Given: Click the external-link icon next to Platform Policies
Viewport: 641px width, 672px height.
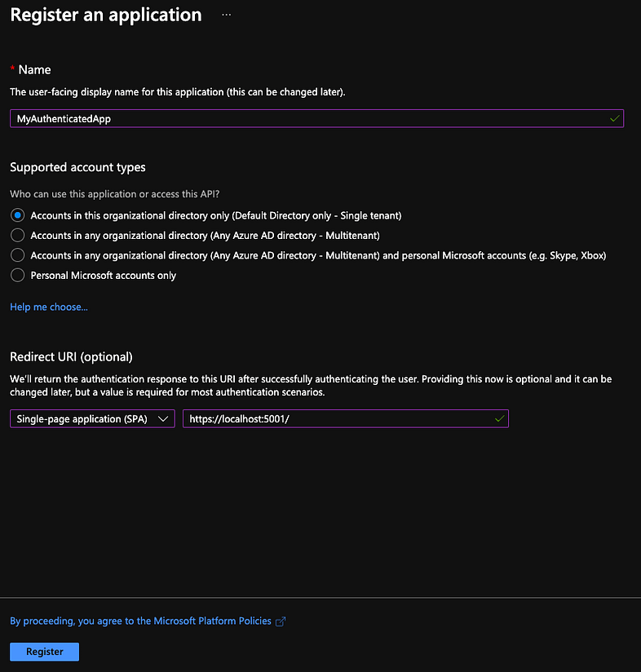Looking at the screenshot, I should click(x=281, y=621).
